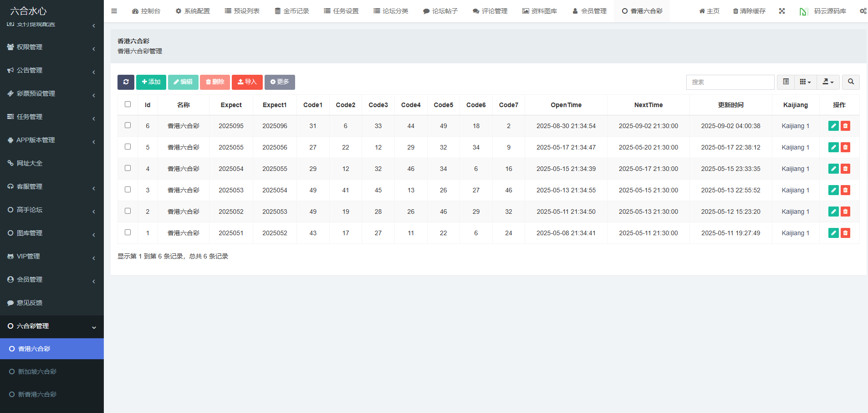
Task: Click the refresh icon button in toolbar
Action: [x=126, y=82]
